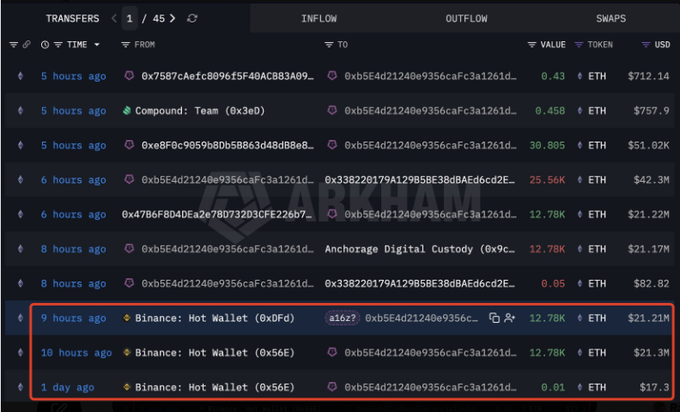This screenshot has width=680, height=412.
Task: Open sender 0x47B6F8D4DEa2e78D732D3CFE226b7 address
Action: 217,215
